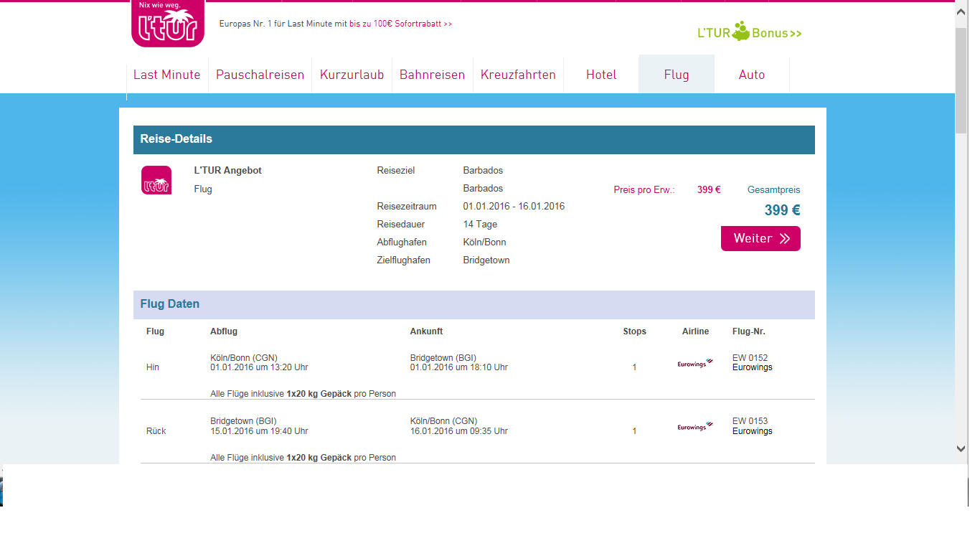This screenshot has width=980, height=551.
Task: Click the L'TUR Bonus link text
Action: 750,33
